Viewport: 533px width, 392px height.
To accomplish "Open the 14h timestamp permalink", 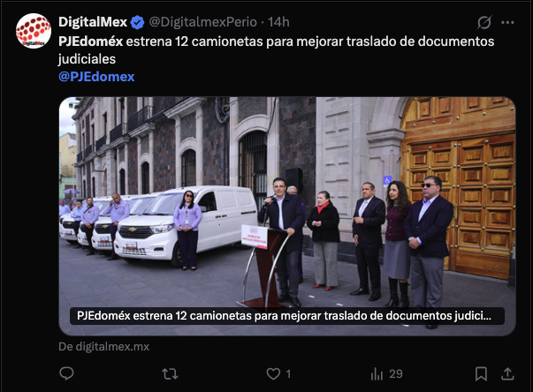I will [x=278, y=22].
